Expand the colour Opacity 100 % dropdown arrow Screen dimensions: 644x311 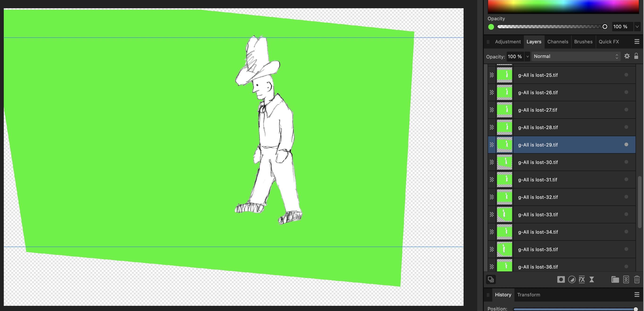tap(637, 26)
